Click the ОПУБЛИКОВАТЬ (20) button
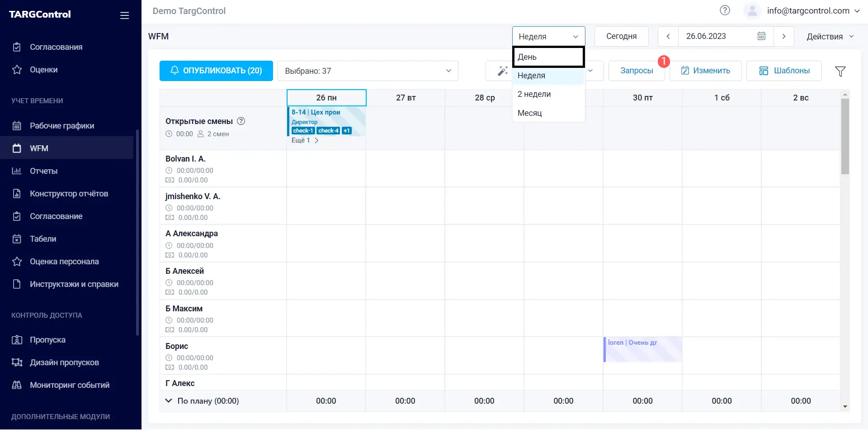 [216, 71]
